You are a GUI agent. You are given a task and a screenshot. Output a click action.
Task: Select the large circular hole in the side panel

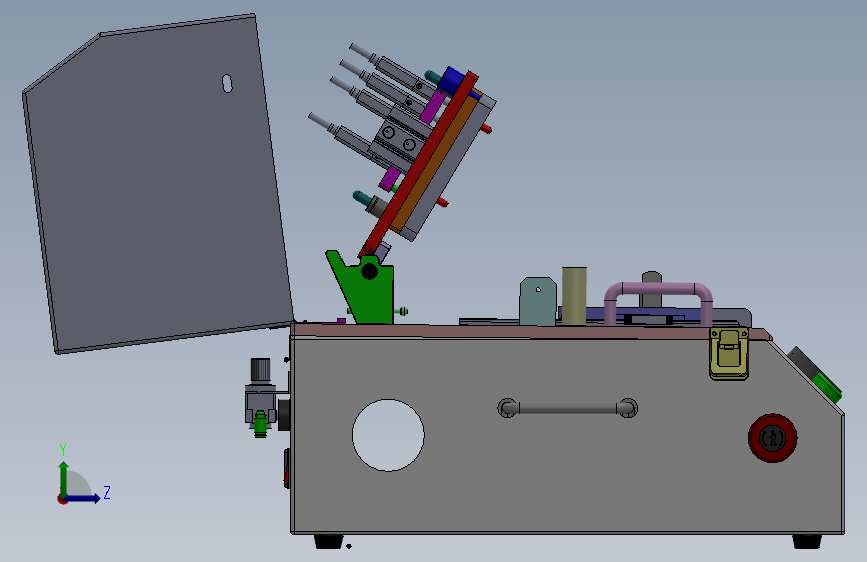388,435
